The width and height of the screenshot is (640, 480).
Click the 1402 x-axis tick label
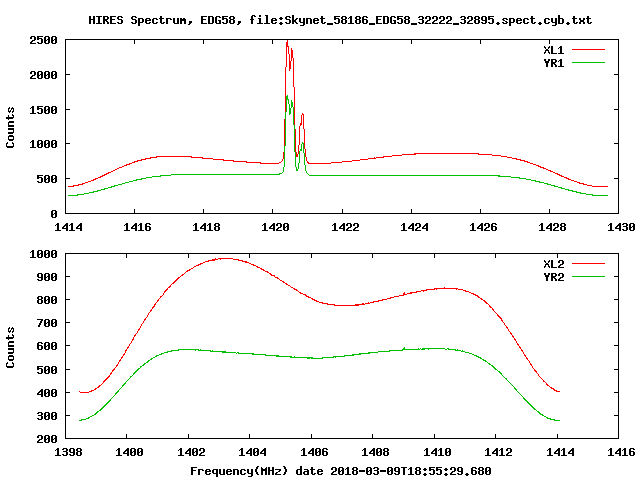[191, 452]
